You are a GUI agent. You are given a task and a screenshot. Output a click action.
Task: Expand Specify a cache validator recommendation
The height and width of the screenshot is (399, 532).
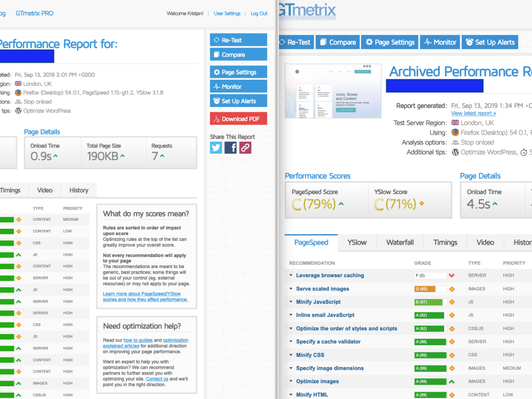coord(328,342)
